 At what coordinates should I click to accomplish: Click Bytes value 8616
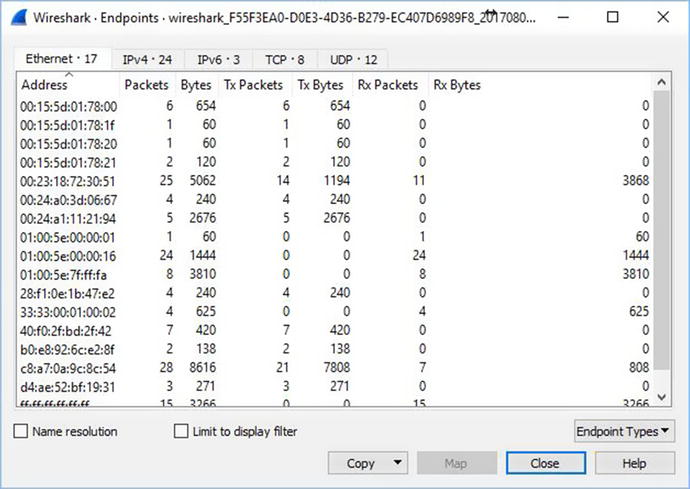point(202,368)
